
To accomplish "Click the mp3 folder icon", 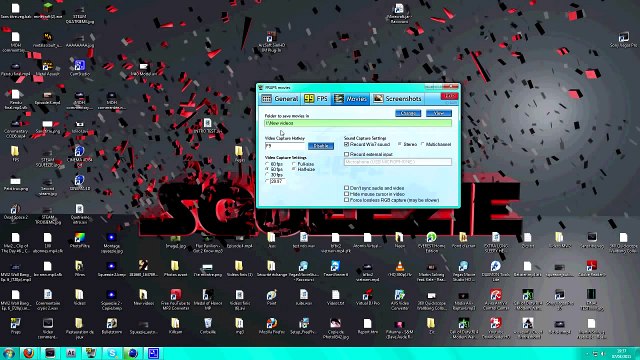I will pyautogui.click(x=240, y=324).
